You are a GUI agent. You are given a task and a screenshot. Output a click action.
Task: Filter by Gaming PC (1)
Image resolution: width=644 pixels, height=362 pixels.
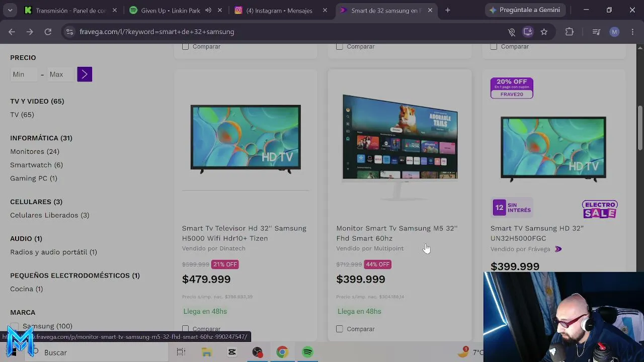click(x=34, y=178)
